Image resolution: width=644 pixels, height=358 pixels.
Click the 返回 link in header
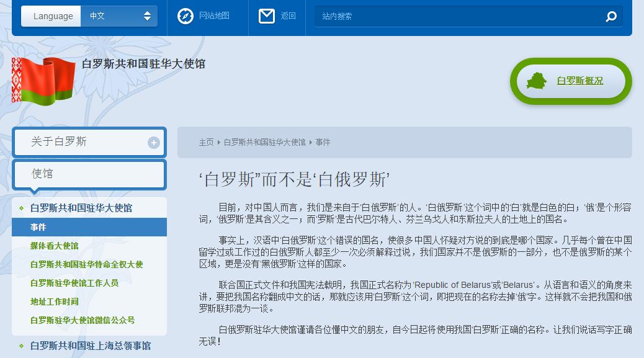tap(288, 16)
